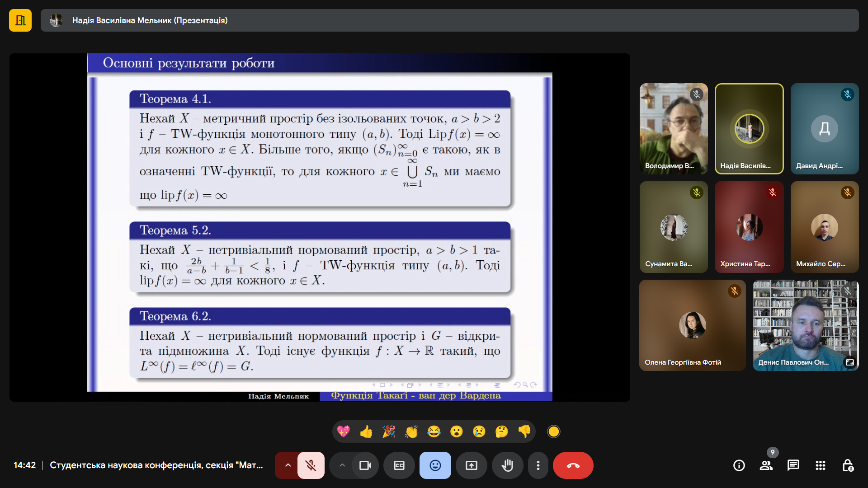This screenshot has height=488, width=868.
Task: Unmute the microphone
Action: 311,465
